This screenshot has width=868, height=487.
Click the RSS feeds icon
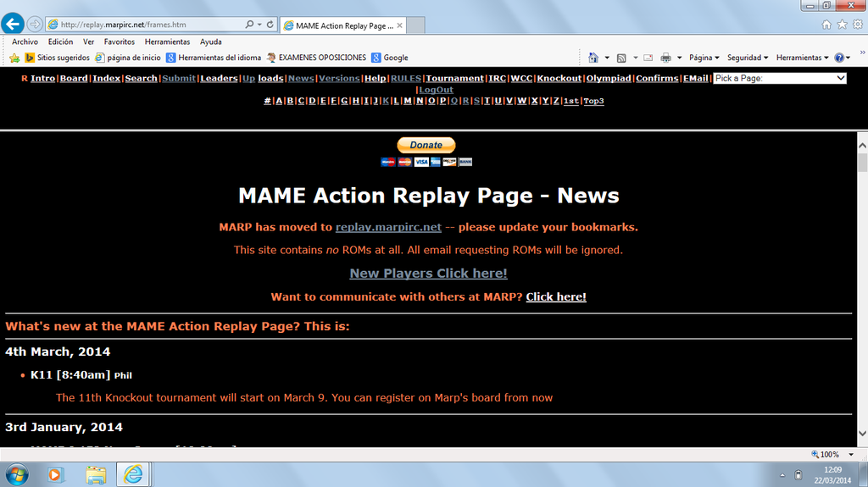click(x=621, y=58)
